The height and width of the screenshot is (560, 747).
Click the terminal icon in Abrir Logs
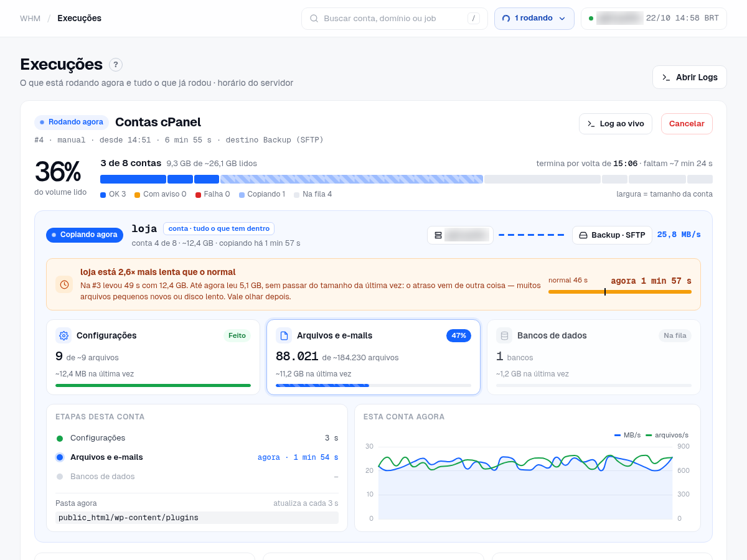pos(666,77)
